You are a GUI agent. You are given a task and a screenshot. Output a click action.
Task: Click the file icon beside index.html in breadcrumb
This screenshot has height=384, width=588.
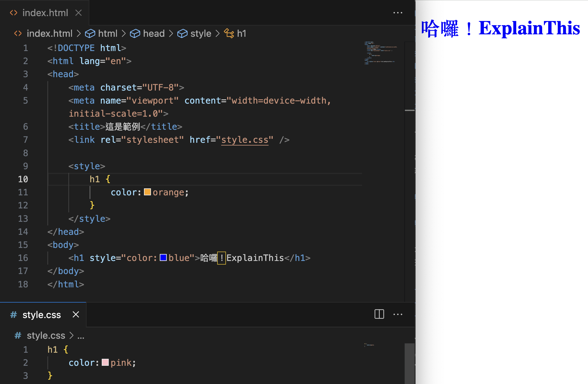(18, 33)
